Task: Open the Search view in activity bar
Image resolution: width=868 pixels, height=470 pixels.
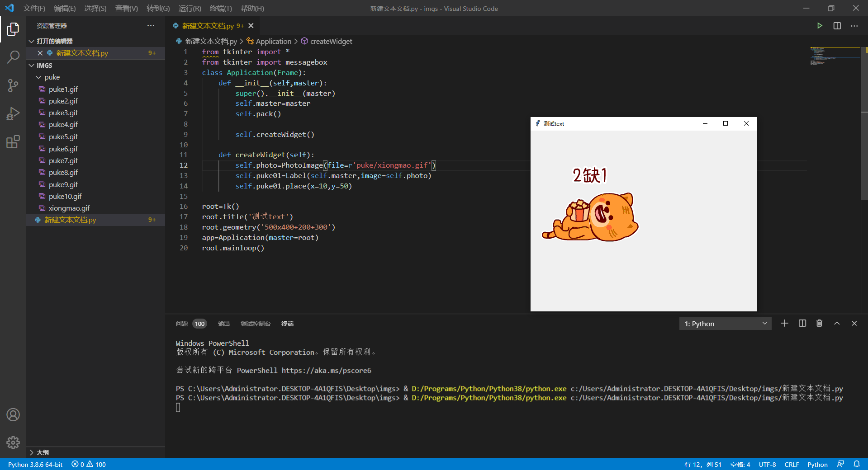Action: point(13,57)
